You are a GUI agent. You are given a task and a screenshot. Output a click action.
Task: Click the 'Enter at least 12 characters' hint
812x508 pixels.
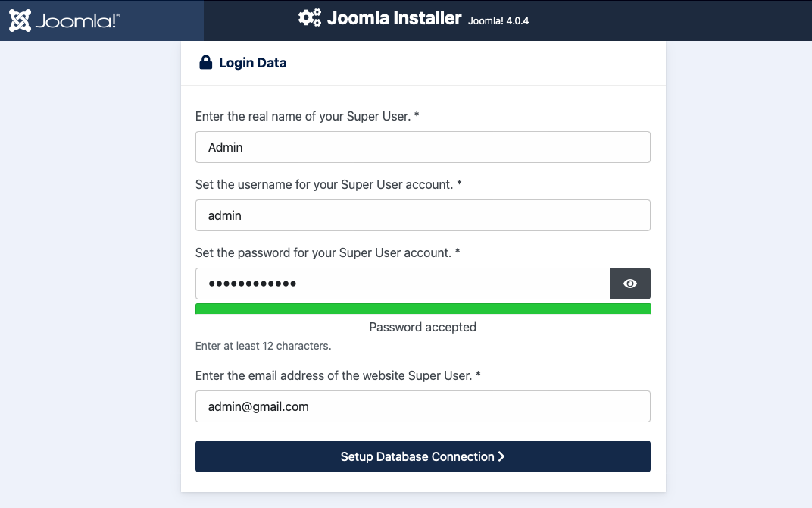pos(263,346)
